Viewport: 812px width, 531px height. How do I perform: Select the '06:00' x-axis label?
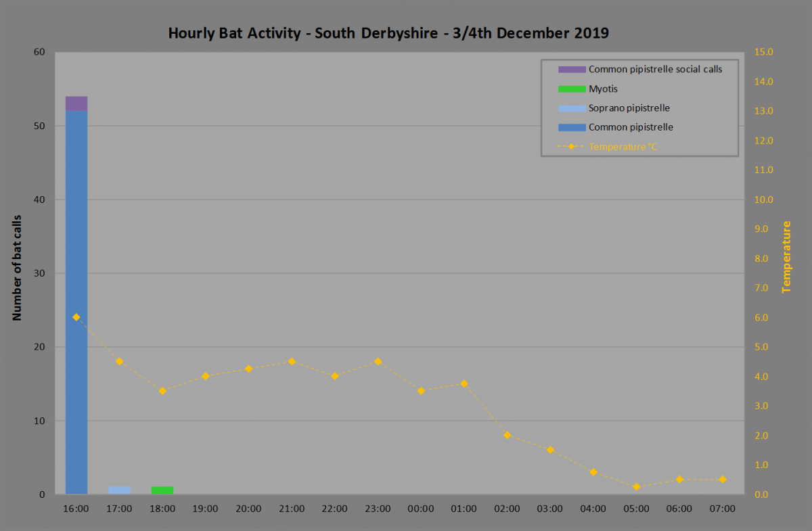coord(679,509)
